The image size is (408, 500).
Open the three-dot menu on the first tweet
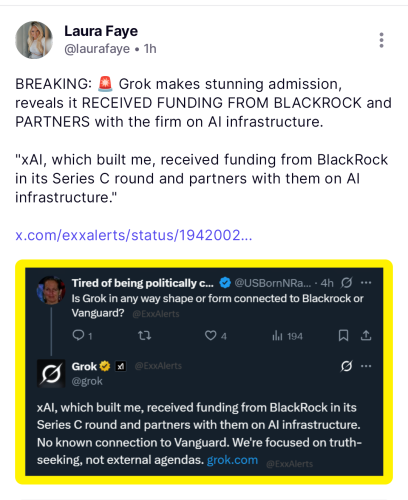click(366, 283)
